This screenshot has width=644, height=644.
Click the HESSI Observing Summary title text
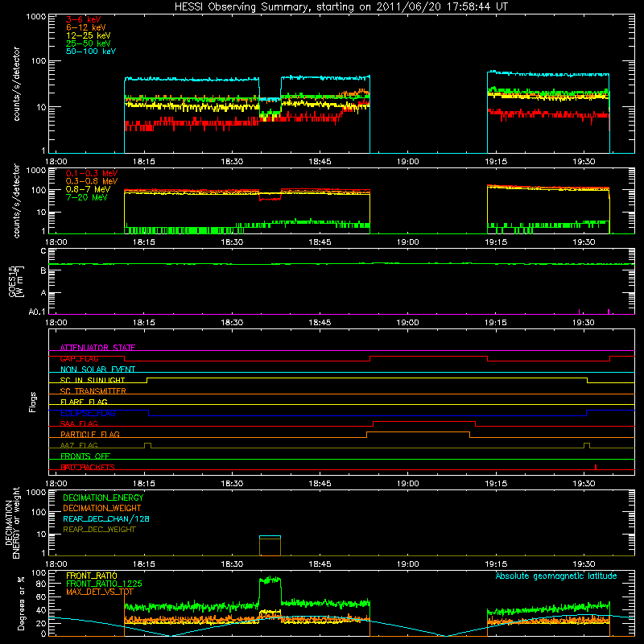click(x=341, y=7)
